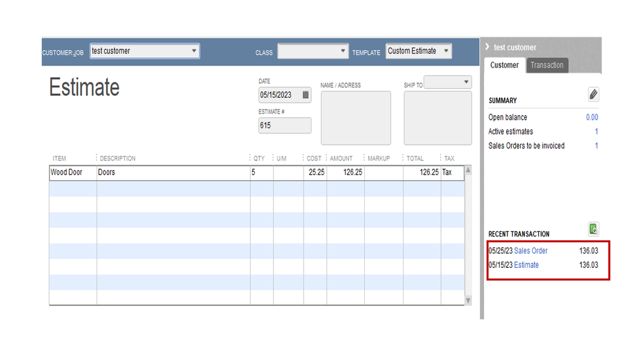Click the U/M column header
The image size is (644, 362).
[x=281, y=158]
